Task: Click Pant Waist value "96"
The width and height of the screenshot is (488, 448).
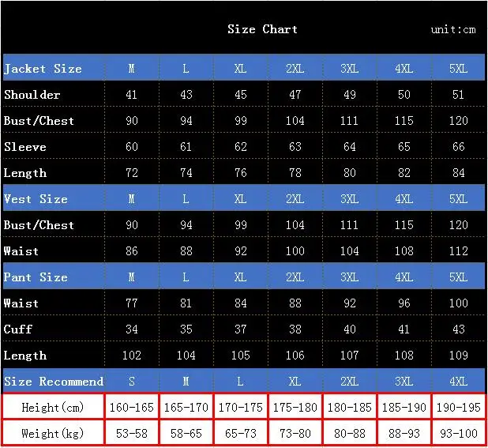Action: click(x=404, y=303)
